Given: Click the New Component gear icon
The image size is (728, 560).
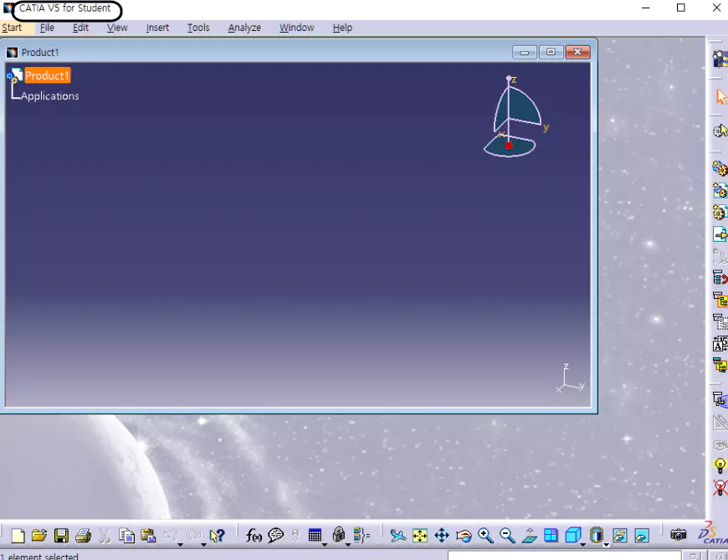Looking at the screenshot, I should tap(720, 168).
